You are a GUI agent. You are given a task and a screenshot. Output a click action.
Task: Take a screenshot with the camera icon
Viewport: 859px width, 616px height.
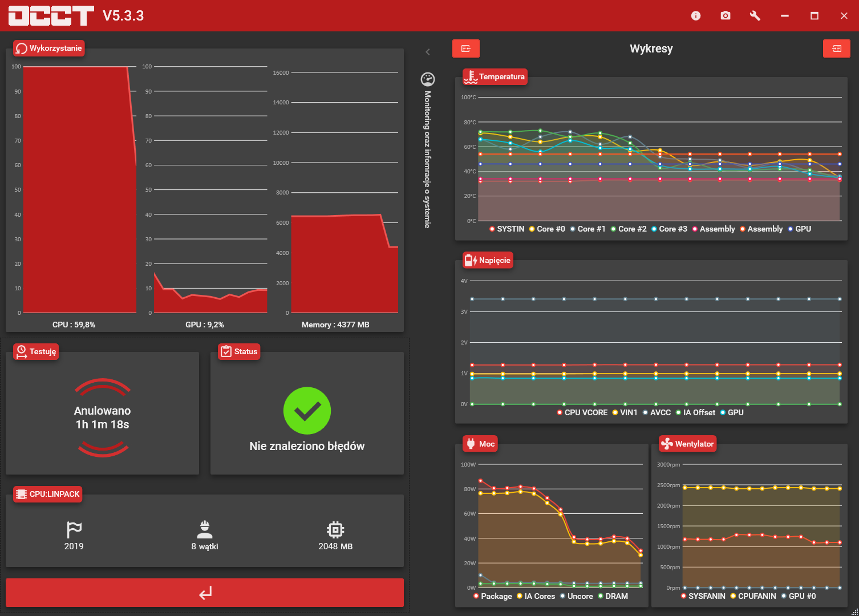tap(725, 16)
